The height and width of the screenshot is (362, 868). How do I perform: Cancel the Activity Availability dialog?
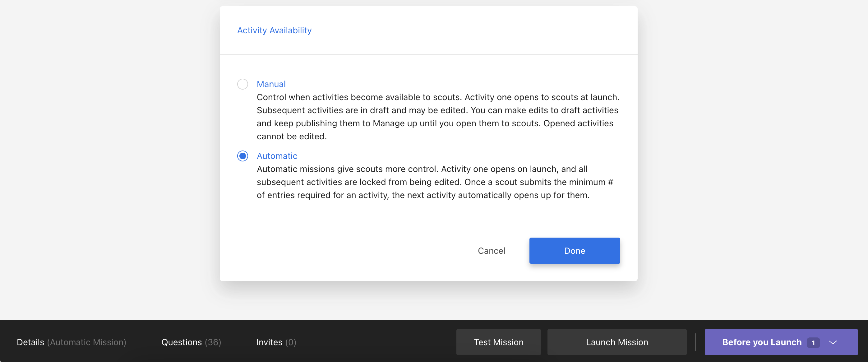pos(491,250)
